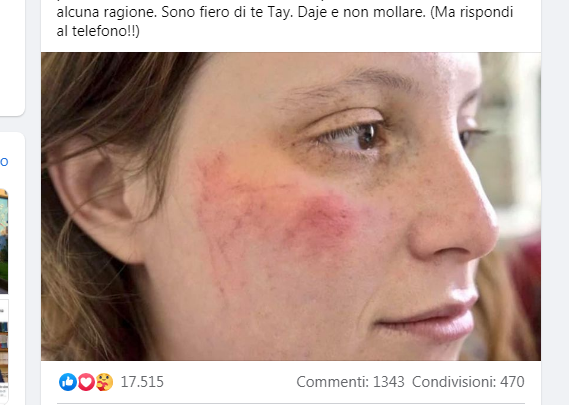Click the gray feed background right of the post
Viewport: 569px width, 405px height.
pyautogui.click(x=555, y=202)
